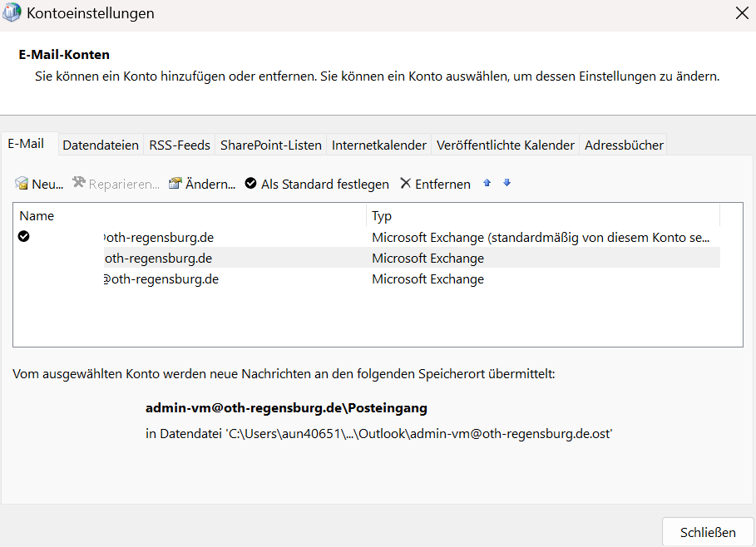
Task: Open the RSS-Feeds tab
Action: [180, 145]
